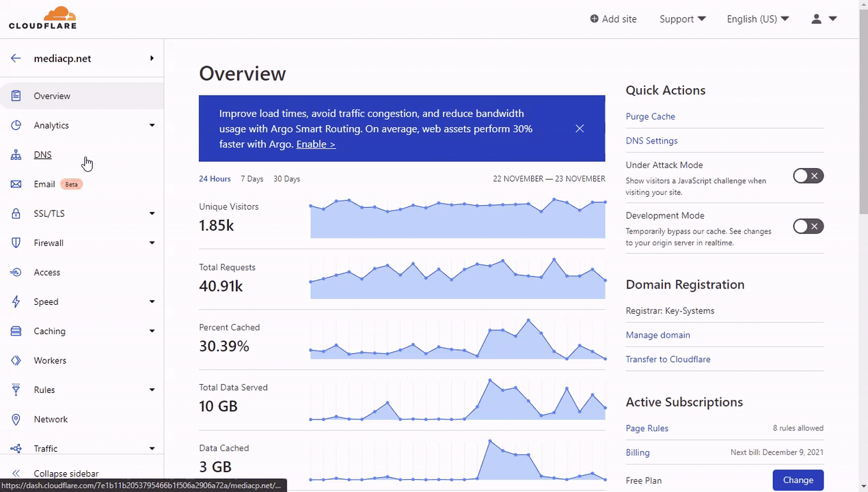Click the DNS network icon in sidebar
Screen dimensions: 868x492
[x=16, y=155]
